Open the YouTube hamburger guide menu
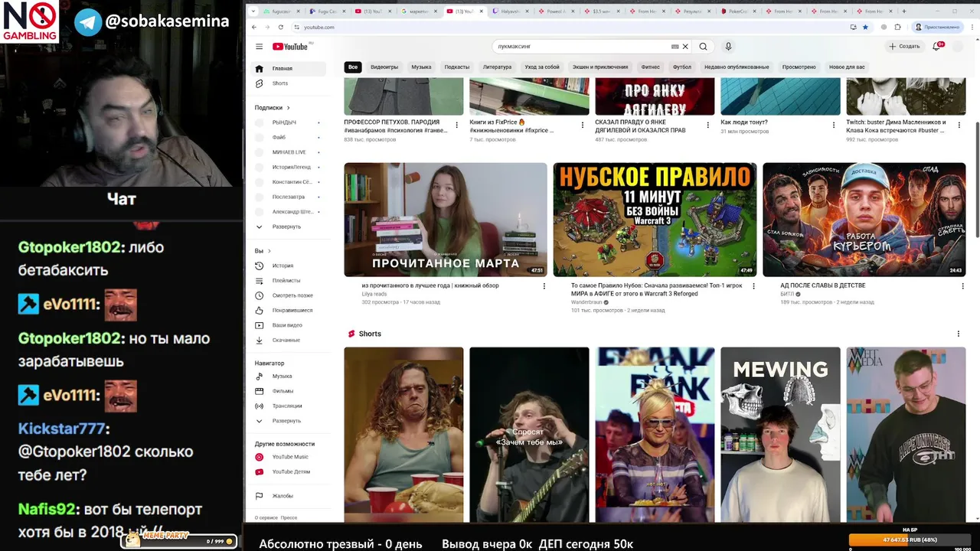This screenshot has height=551, width=980. tap(259, 47)
